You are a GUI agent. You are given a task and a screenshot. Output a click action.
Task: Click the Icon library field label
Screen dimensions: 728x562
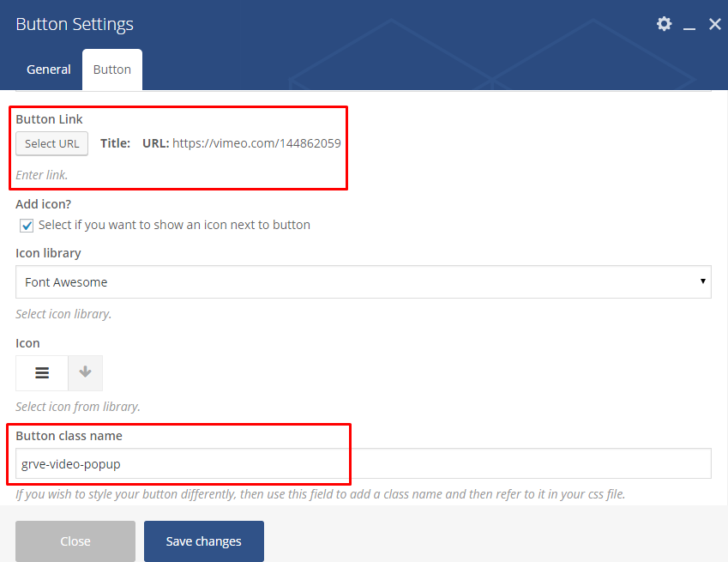point(48,253)
